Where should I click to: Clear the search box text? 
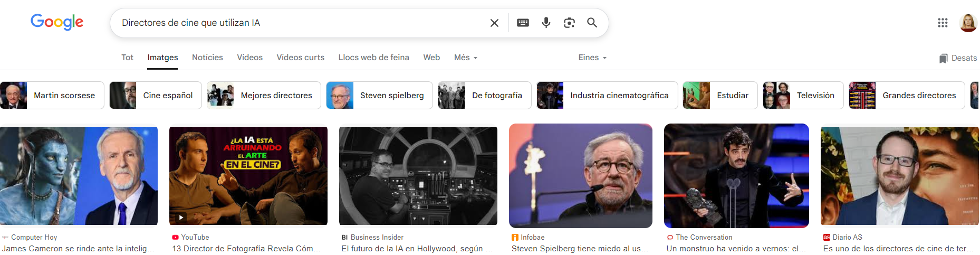click(494, 23)
